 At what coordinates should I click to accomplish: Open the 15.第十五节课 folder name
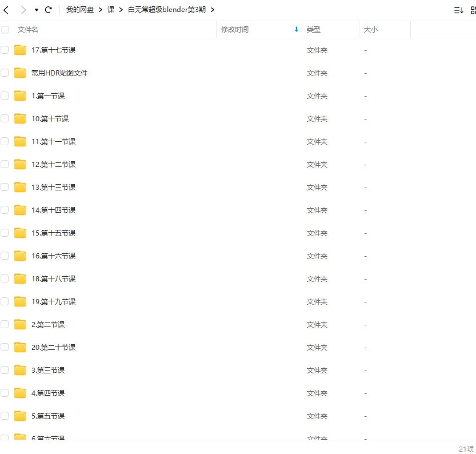(x=54, y=233)
